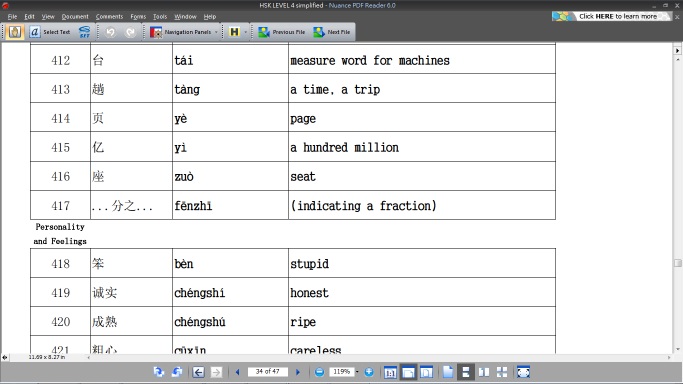This screenshot has height=384, width=683.
Task: Set view to actual size 1:1
Action: coord(390,372)
